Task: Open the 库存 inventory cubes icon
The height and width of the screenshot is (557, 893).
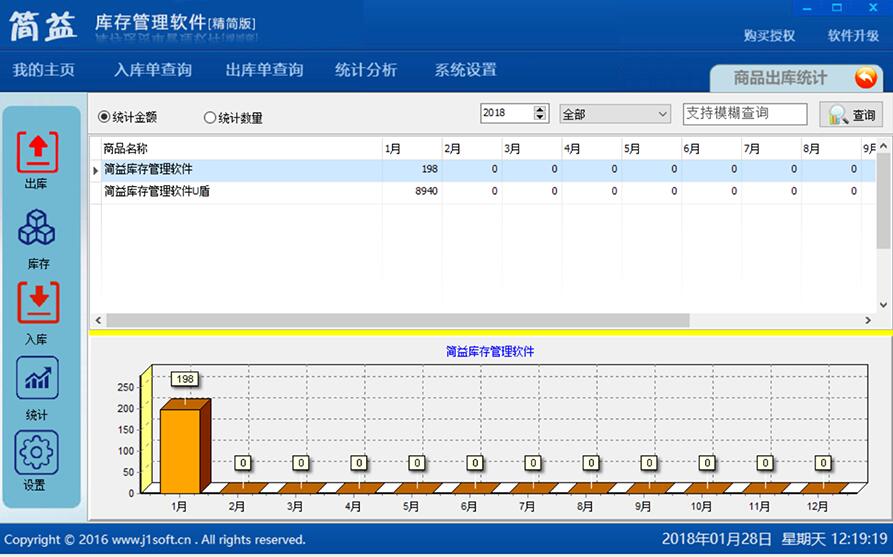Action: click(37, 228)
